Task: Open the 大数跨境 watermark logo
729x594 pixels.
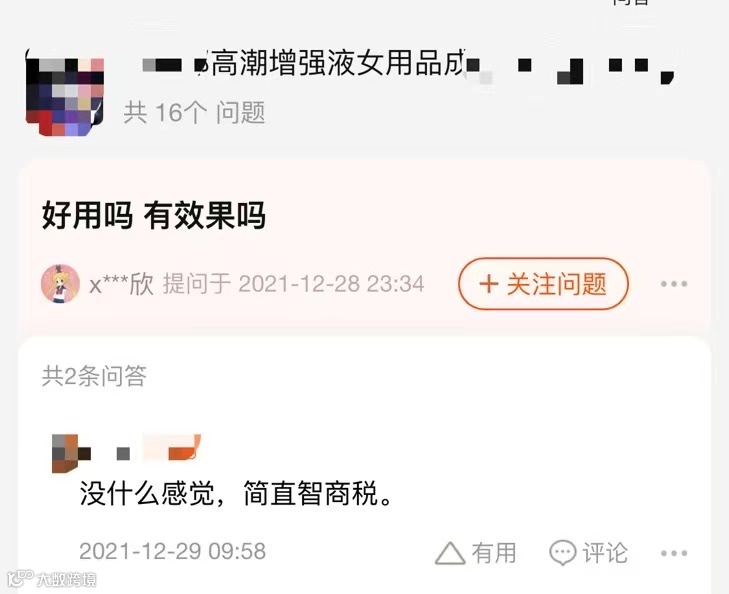Action: [52, 579]
